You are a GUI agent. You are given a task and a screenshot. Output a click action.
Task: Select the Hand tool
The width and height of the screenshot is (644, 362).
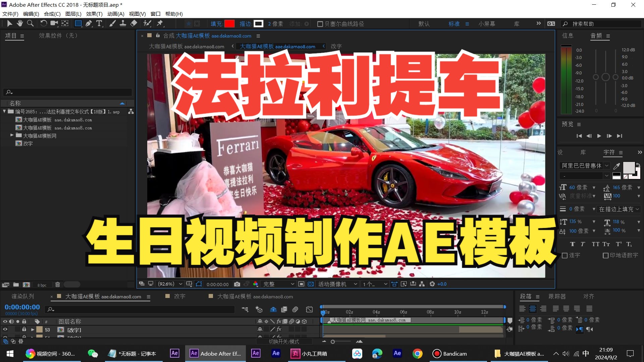pyautogui.click(x=20, y=23)
